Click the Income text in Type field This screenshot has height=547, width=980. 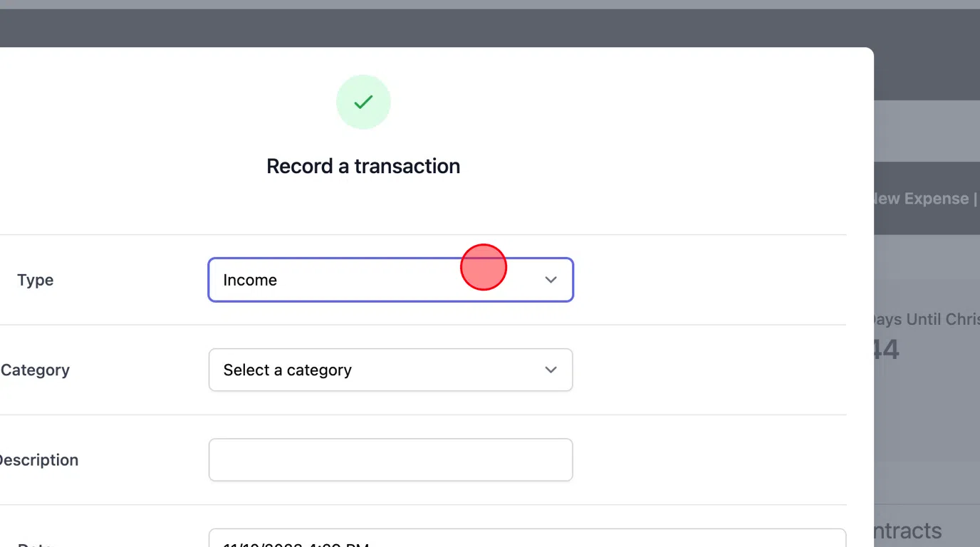pyautogui.click(x=250, y=280)
